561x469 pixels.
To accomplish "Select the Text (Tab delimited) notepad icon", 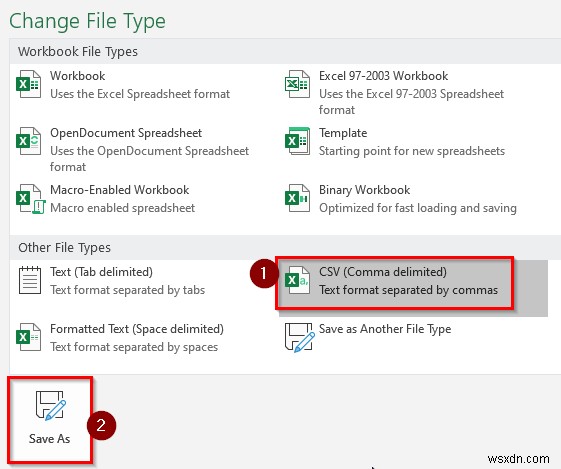I will (30, 280).
